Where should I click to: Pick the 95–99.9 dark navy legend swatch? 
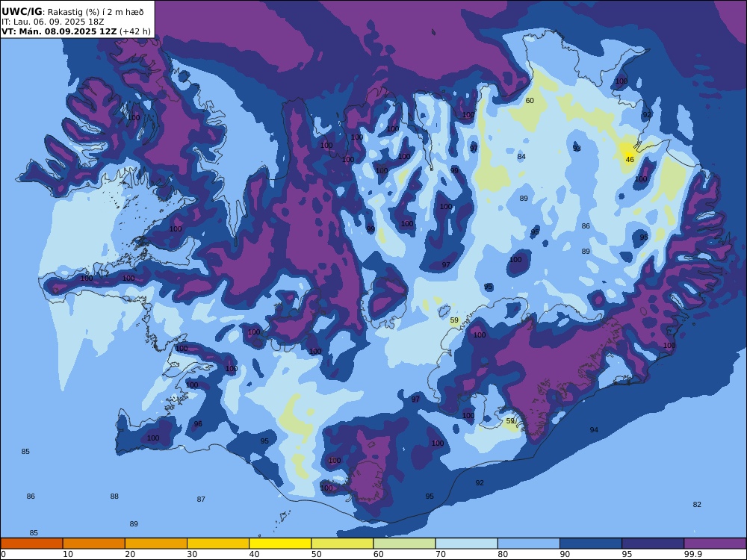653,544
